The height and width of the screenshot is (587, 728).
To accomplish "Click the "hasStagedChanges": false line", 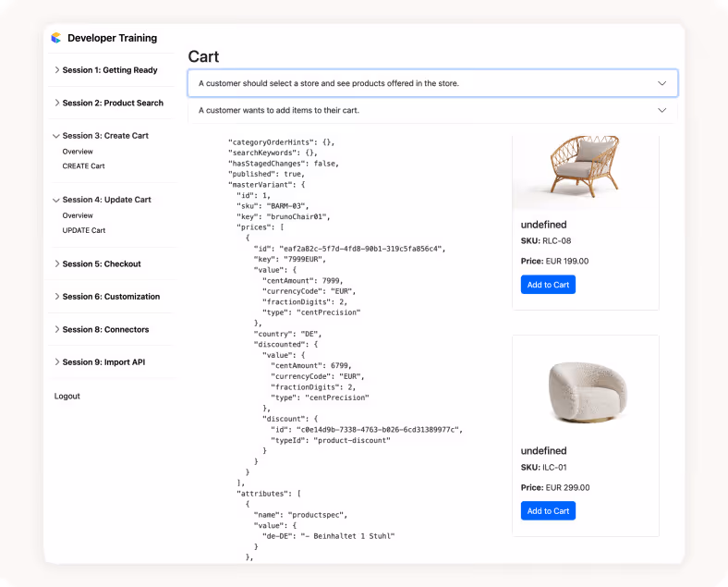I will pos(284,164).
